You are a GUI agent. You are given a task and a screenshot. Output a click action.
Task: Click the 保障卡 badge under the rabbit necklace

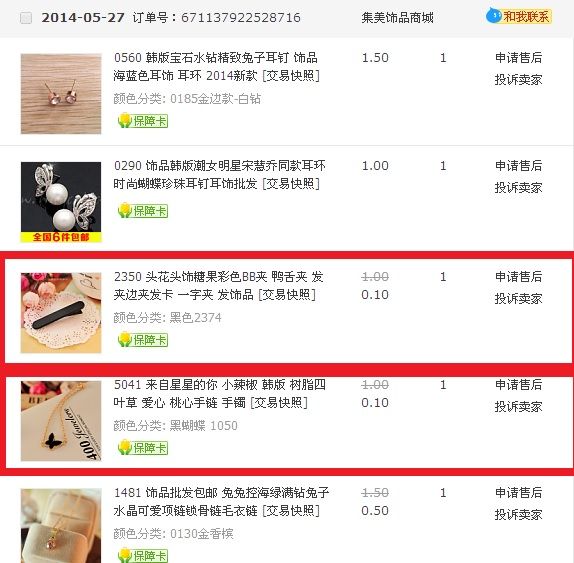coord(143,556)
